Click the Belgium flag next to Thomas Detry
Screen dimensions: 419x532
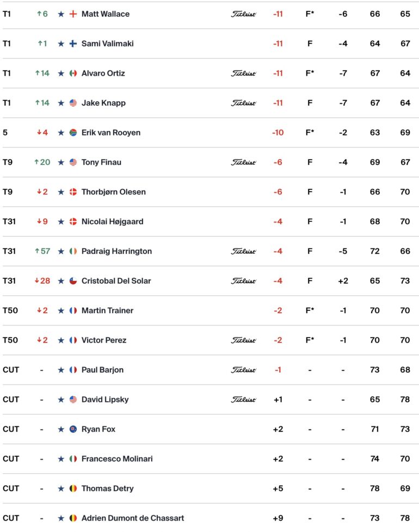[x=73, y=488]
